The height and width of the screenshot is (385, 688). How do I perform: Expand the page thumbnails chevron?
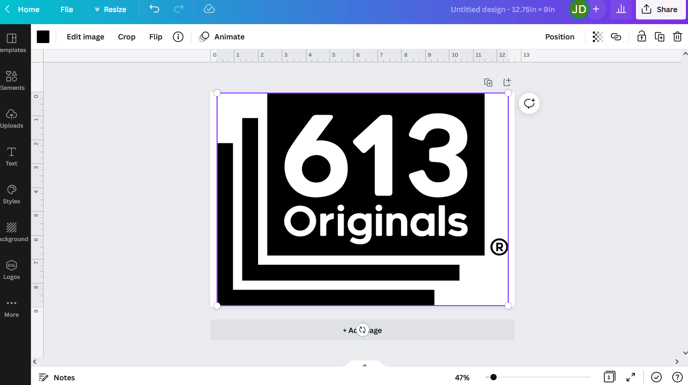click(x=364, y=365)
